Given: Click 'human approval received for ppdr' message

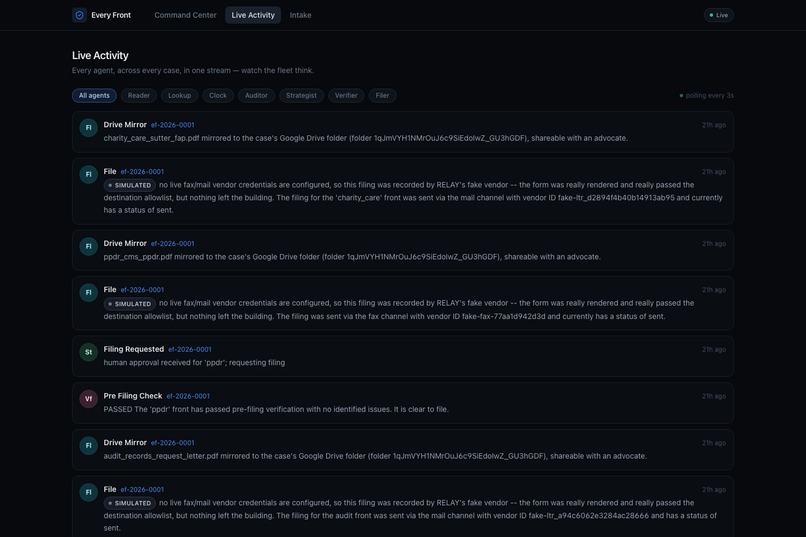Looking at the screenshot, I should (194, 363).
